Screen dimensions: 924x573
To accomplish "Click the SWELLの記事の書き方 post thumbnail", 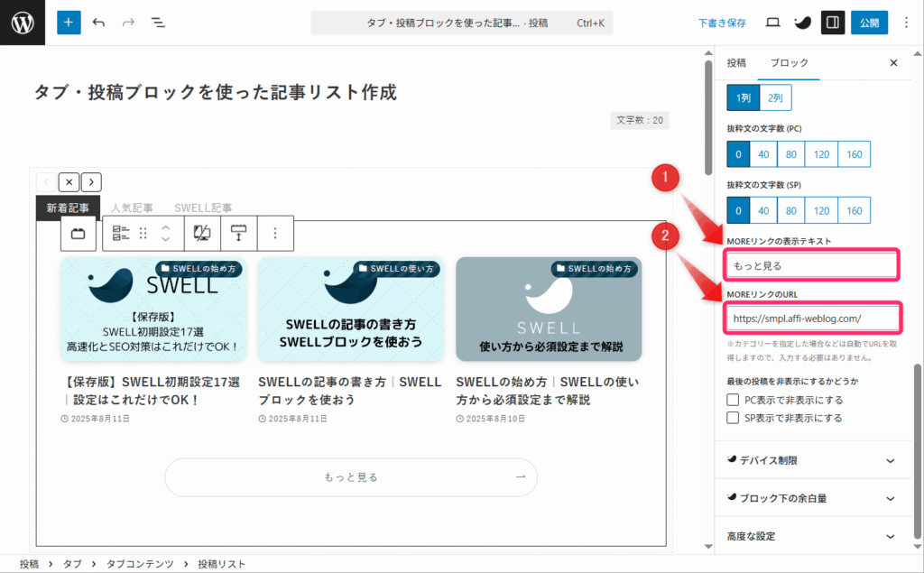I will point(351,309).
